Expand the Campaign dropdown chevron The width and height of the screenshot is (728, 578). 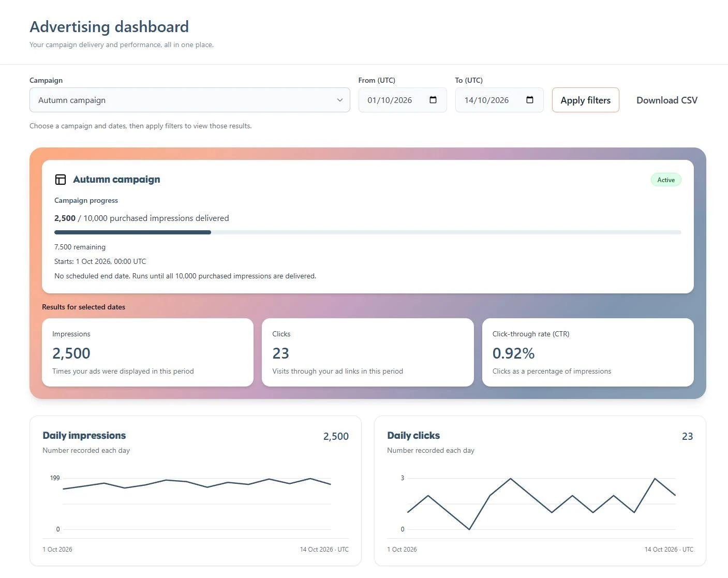click(x=340, y=100)
